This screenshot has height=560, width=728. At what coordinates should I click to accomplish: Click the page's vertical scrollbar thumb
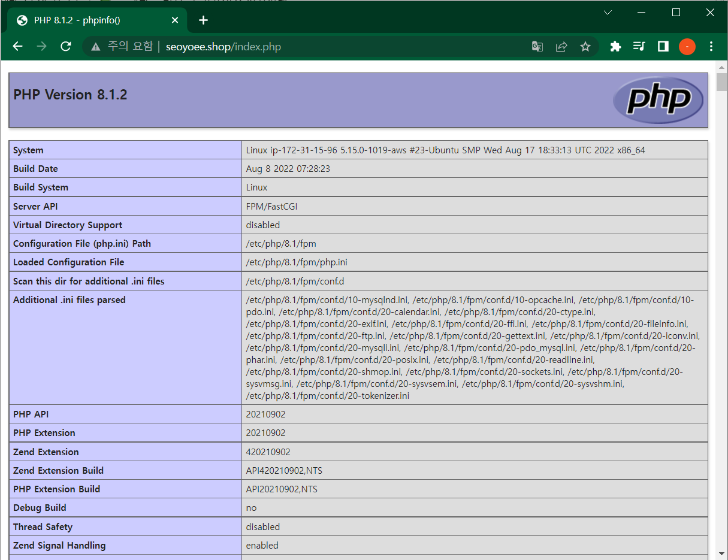click(721, 82)
